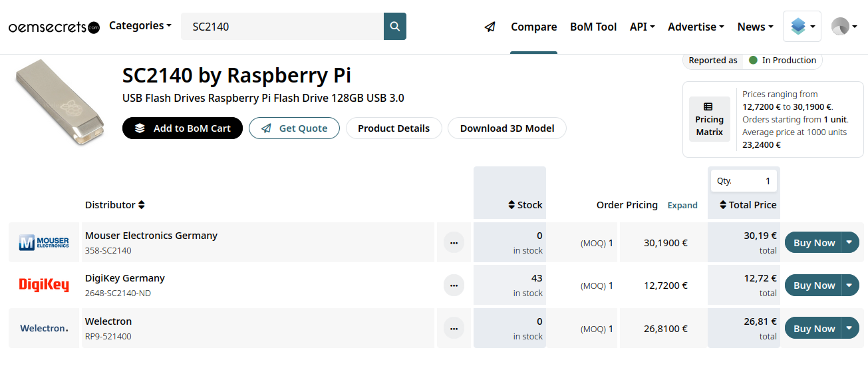Click the user avatar icon
This screenshot has width=868, height=380.
point(843,27)
